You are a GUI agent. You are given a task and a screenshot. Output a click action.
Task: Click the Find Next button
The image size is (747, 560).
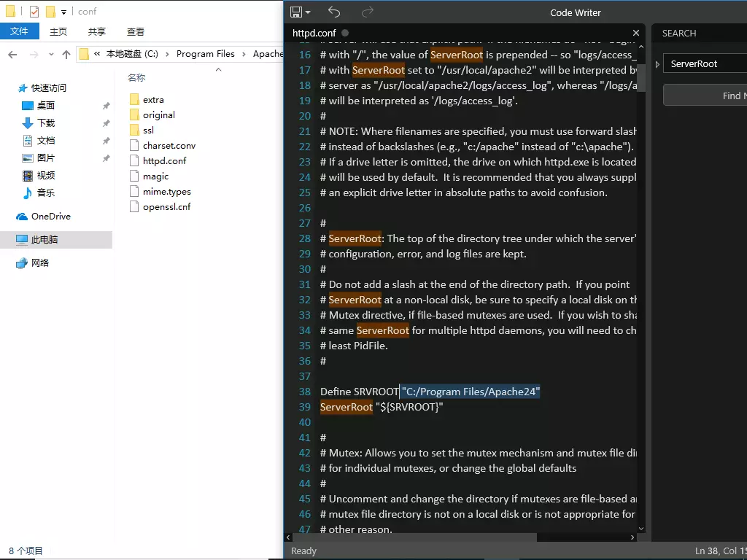click(x=705, y=96)
